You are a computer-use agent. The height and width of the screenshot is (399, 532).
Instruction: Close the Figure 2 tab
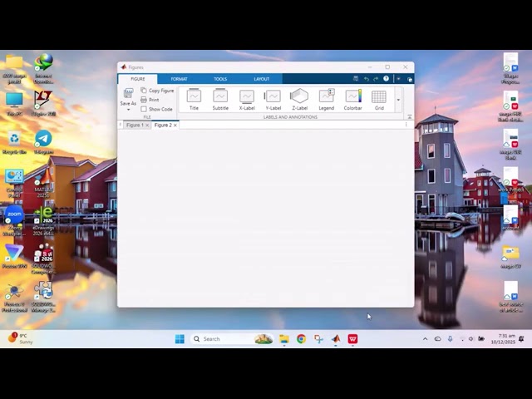click(x=175, y=126)
